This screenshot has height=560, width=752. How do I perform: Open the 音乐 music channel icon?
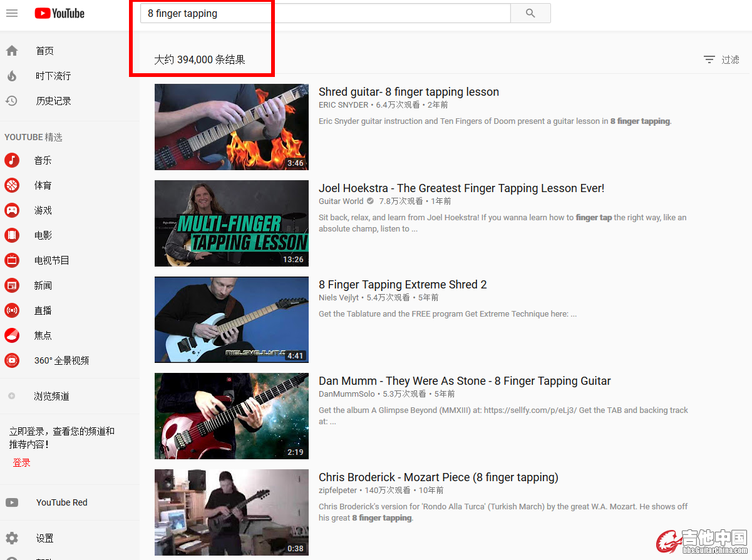click(12, 160)
